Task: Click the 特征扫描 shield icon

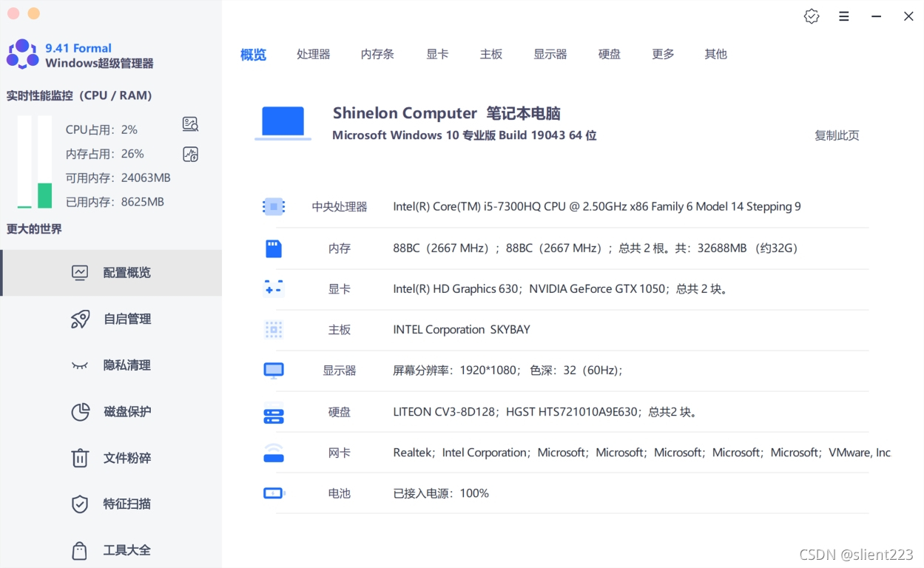Action: click(80, 504)
